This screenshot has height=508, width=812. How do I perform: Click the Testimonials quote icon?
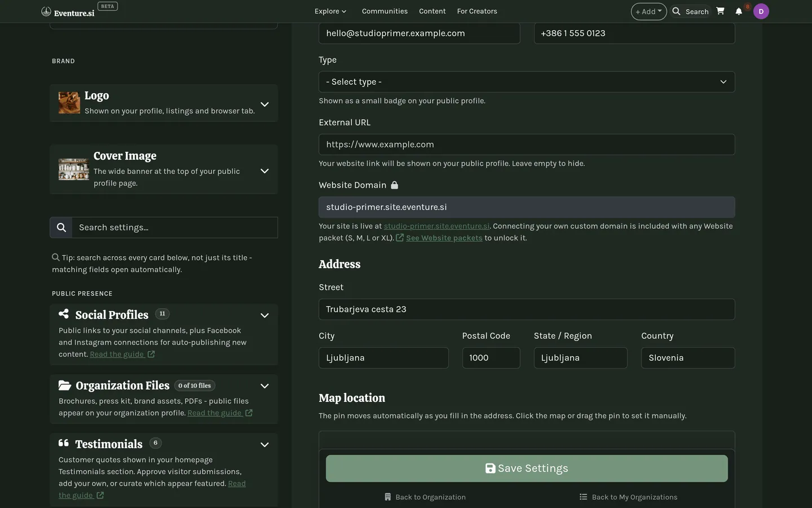click(64, 443)
